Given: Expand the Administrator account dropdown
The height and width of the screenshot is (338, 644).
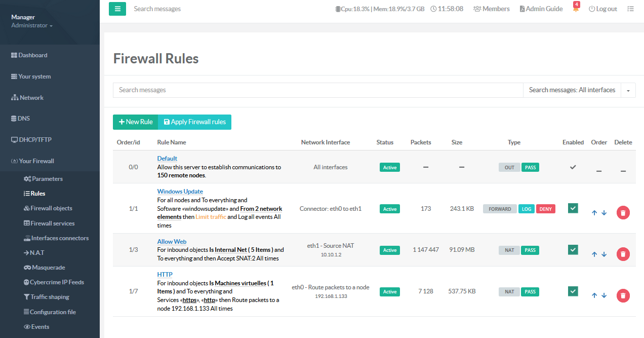Looking at the screenshot, I should point(32,25).
